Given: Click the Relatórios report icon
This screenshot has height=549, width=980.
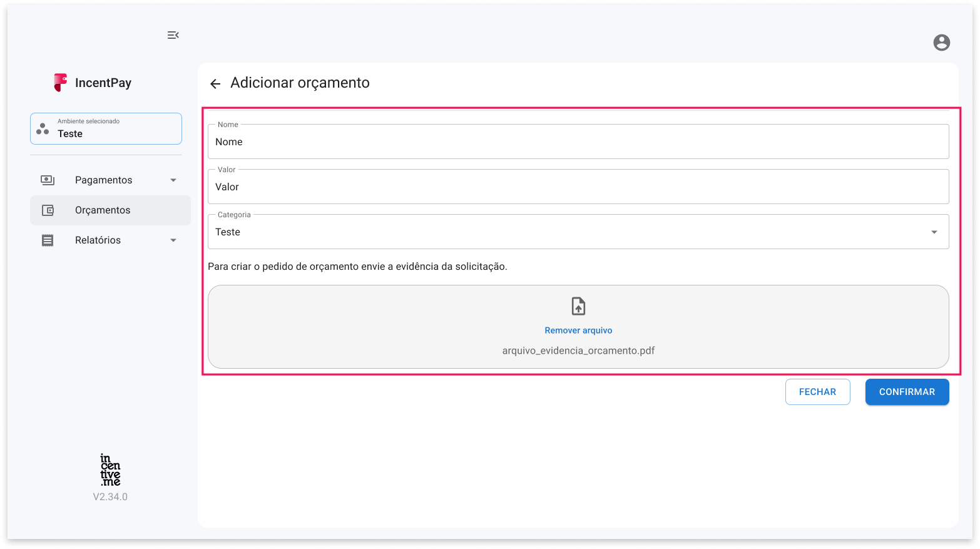Looking at the screenshot, I should click(x=48, y=240).
